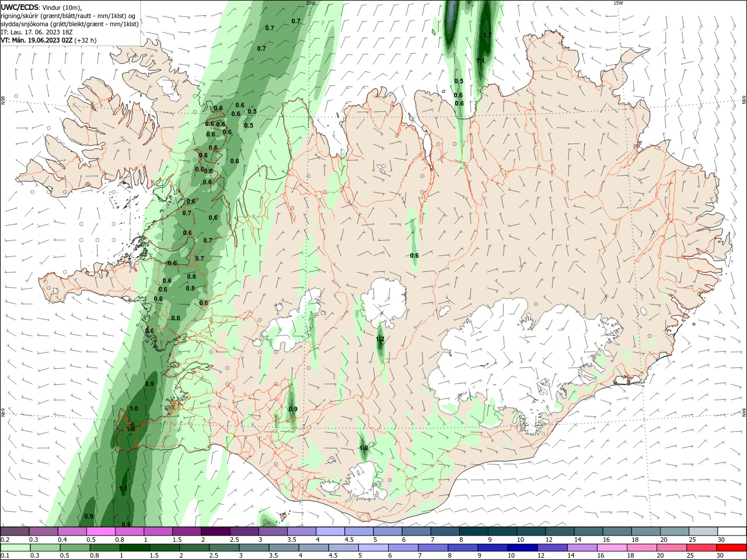This screenshot has height=560, width=747.
Task: Select the slydda/snjókoma legend description line
Action: (70, 24)
